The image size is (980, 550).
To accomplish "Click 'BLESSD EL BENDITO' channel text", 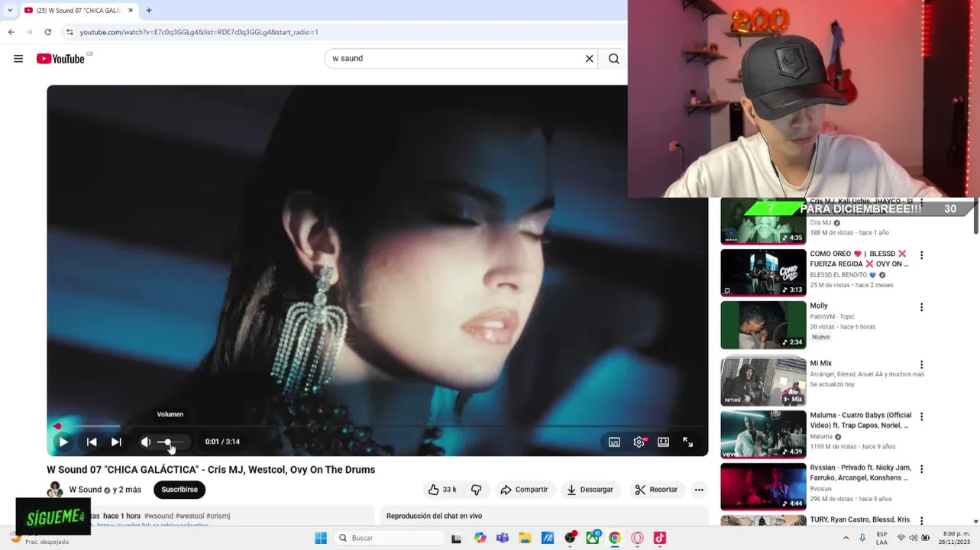I will point(839,275).
